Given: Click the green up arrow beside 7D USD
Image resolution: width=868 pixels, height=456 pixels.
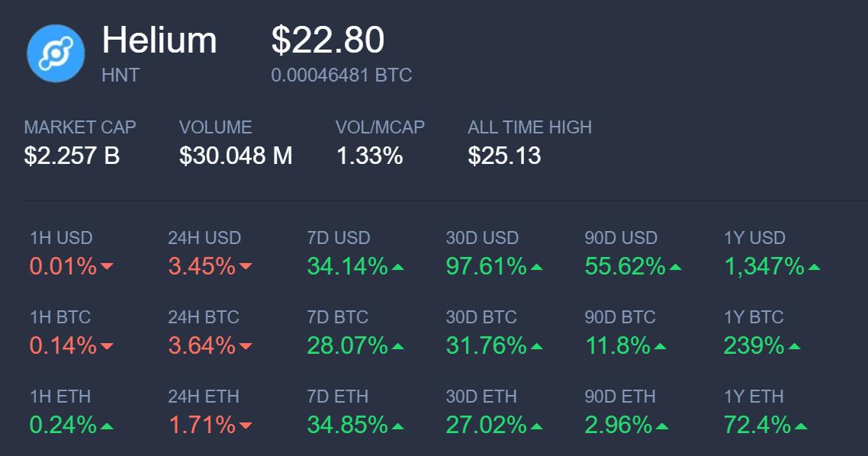Looking at the screenshot, I should pos(397,267).
